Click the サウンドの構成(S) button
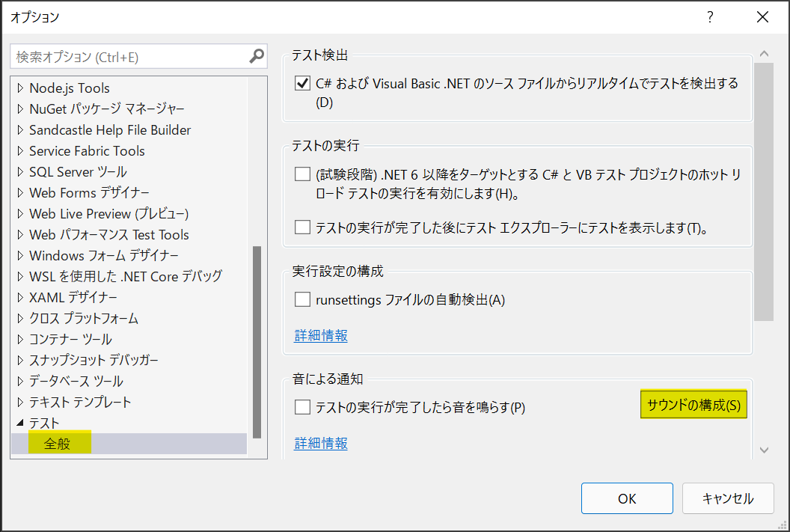This screenshot has width=790, height=532. pyautogui.click(x=693, y=405)
